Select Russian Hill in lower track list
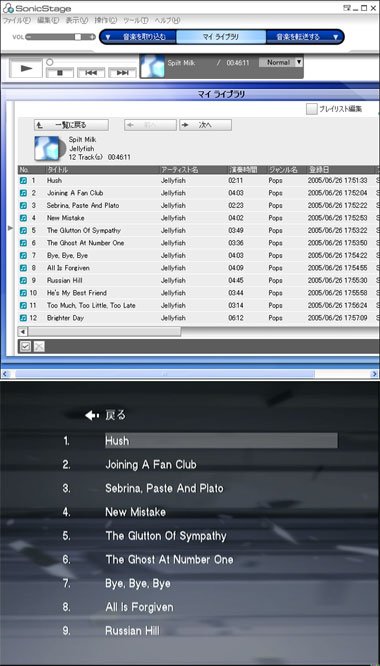This screenshot has width=380, height=666. (132, 631)
